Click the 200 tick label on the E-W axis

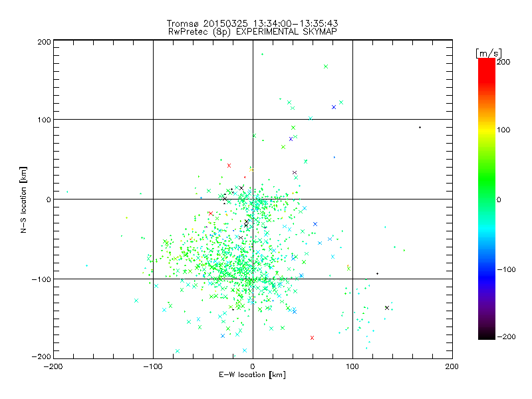pos(452,366)
